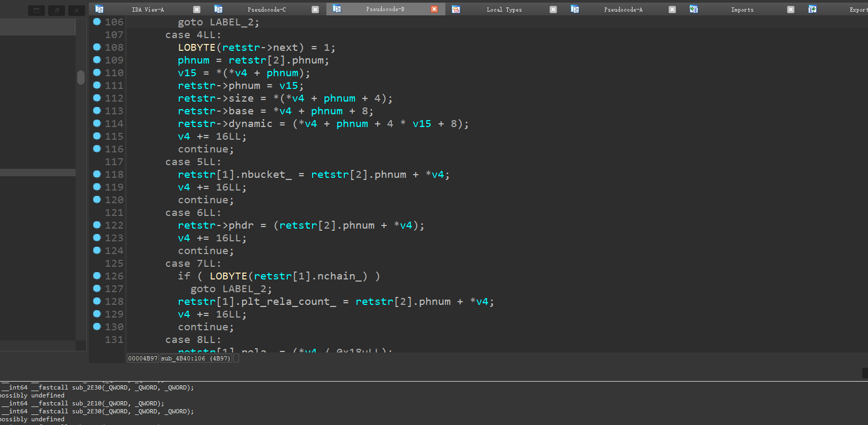Click the 00004B97 address status field
Screen dimensions: 868x425
143,358
